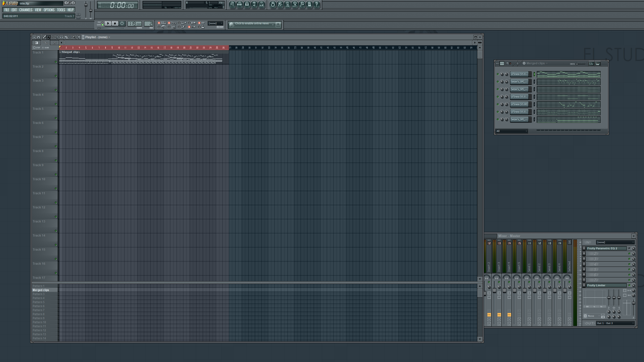This screenshot has width=644, height=362.
Task: Open the EDIT menu
Action: click(x=14, y=10)
